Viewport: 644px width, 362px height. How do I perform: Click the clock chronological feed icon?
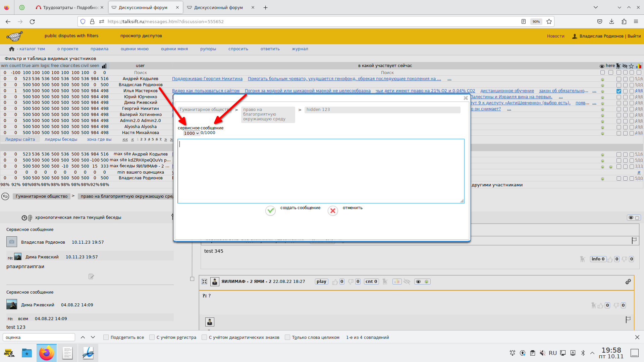[24, 218]
